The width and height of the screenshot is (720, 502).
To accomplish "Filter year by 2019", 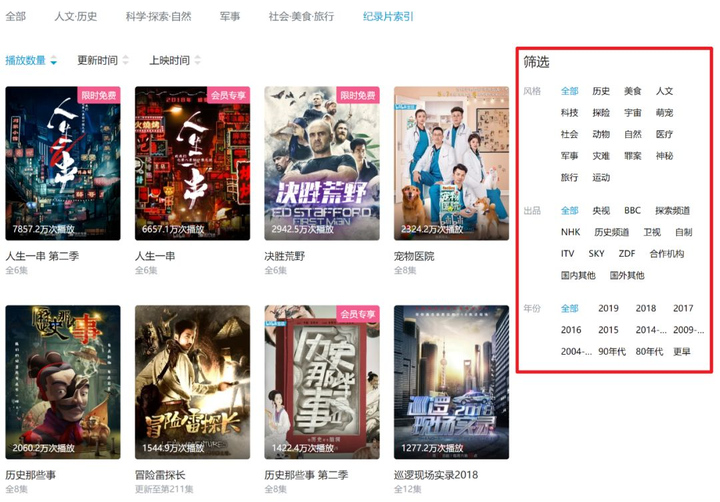I will [608, 308].
